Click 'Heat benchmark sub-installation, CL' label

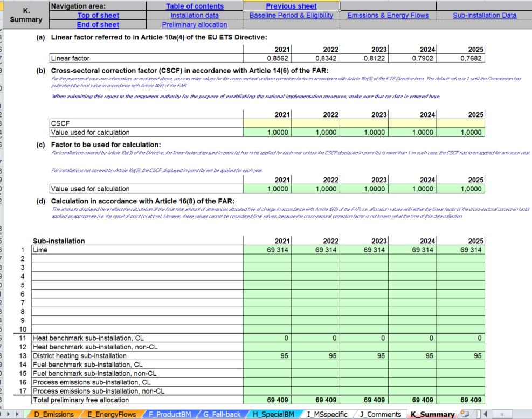[x=137, y=338]
